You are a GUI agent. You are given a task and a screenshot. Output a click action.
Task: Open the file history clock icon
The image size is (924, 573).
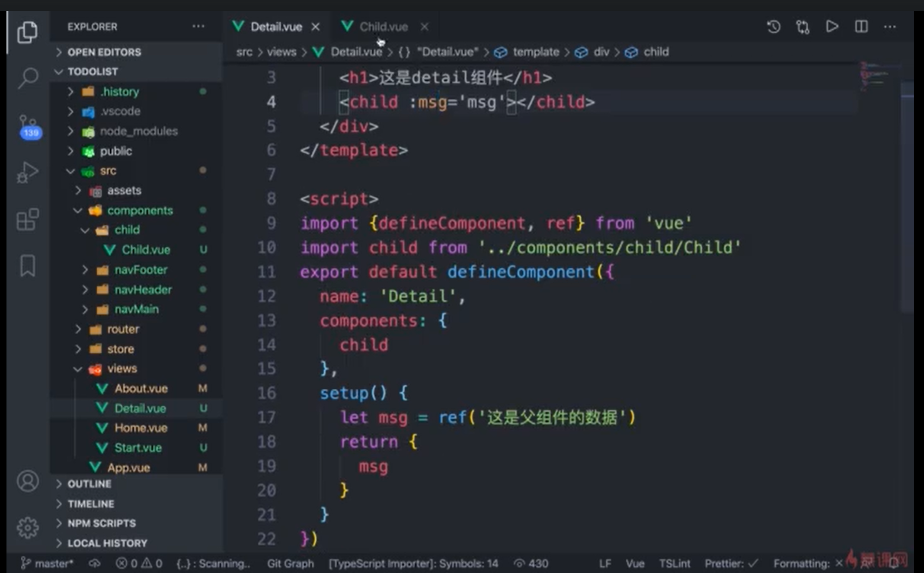point(774,27)
